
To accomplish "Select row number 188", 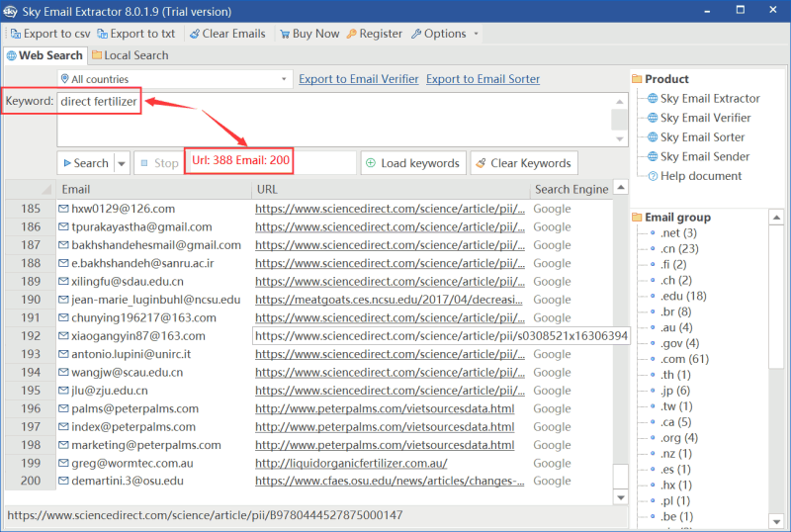I will pyautogui.click(x=31, y=263).
